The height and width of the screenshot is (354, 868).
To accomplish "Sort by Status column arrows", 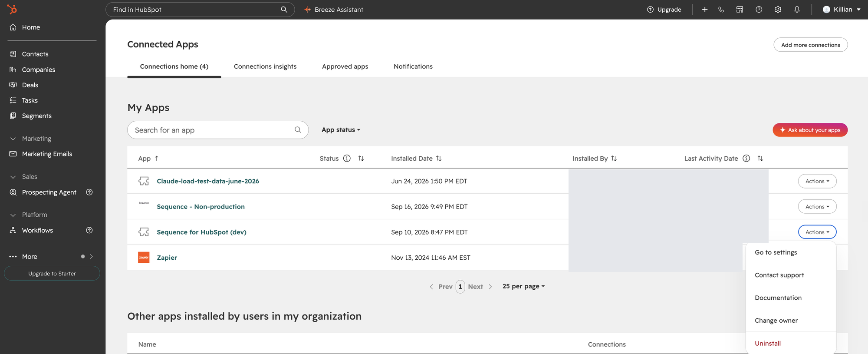I will pos(361,158).
